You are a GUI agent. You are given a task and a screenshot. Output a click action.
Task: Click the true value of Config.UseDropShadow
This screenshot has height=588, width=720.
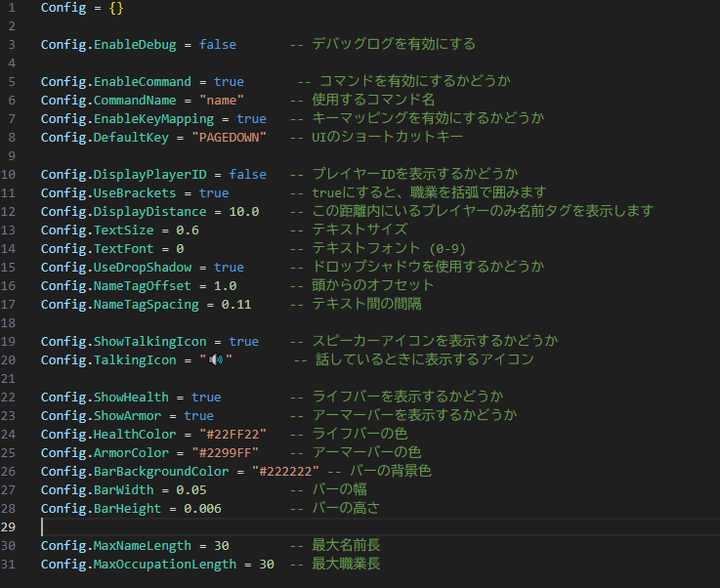click(x=229, y=268)
